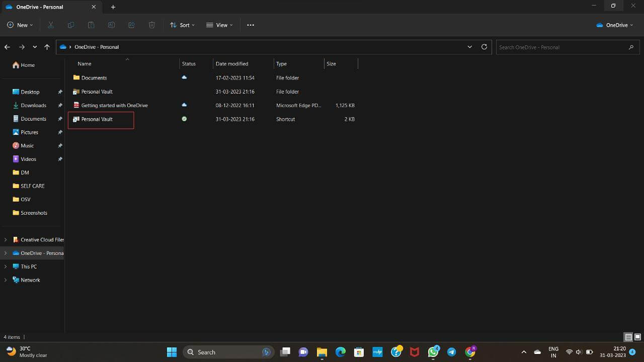The height and width of the screenshot is (362, 644).
Task: Show hidden system tray icons
Action: click(x=524, y=352)
